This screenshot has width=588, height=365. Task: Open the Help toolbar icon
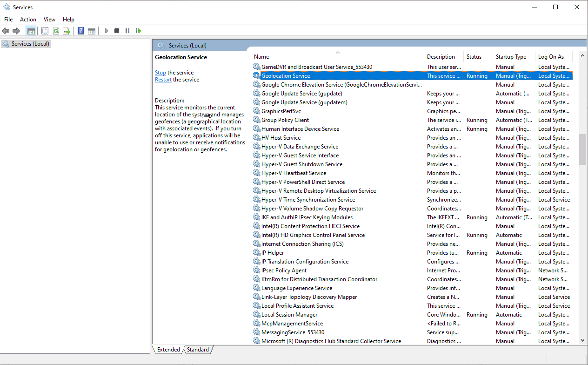click(80, 31)
